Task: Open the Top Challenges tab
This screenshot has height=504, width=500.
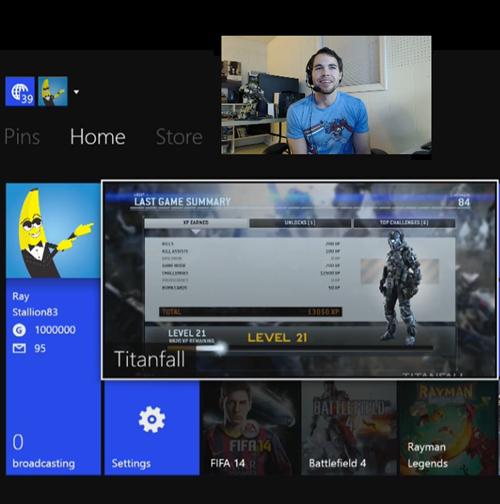Action: click(x=404, y=223)
